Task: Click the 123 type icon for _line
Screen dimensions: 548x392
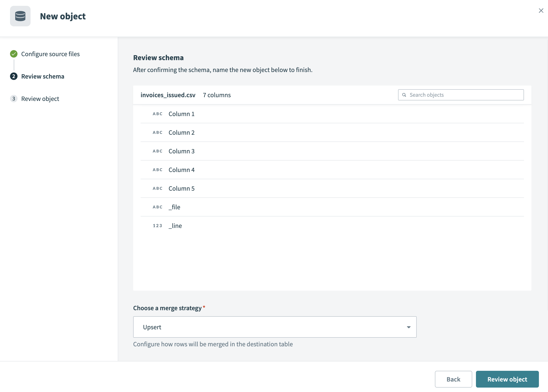Action: (x=157, y=226)
